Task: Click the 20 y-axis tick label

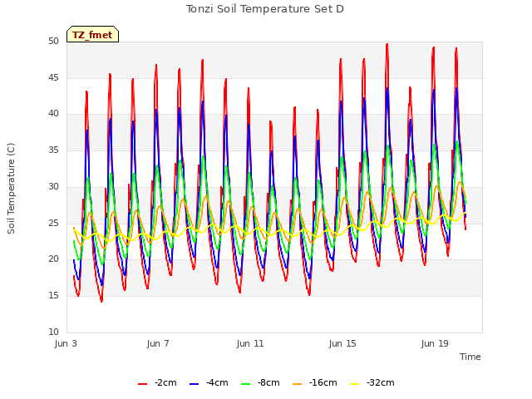Action: click(53, 259)
